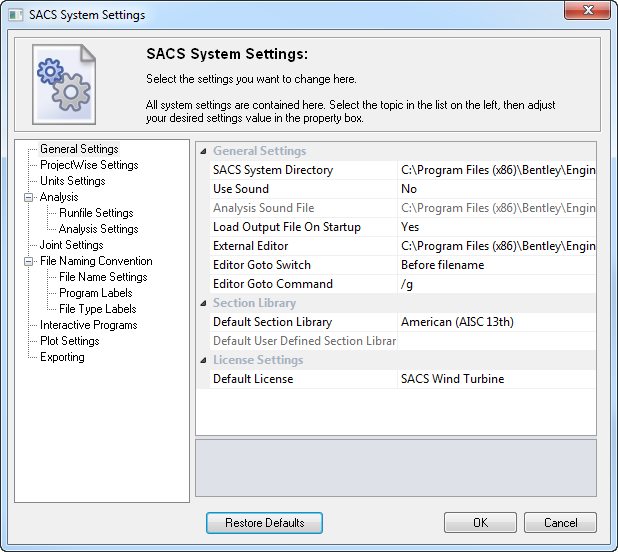Image resolution: width=618 pixels, height=552 pixels.
Task: Edit the Editor Goto Command value field
Action: tap(496, 284)
